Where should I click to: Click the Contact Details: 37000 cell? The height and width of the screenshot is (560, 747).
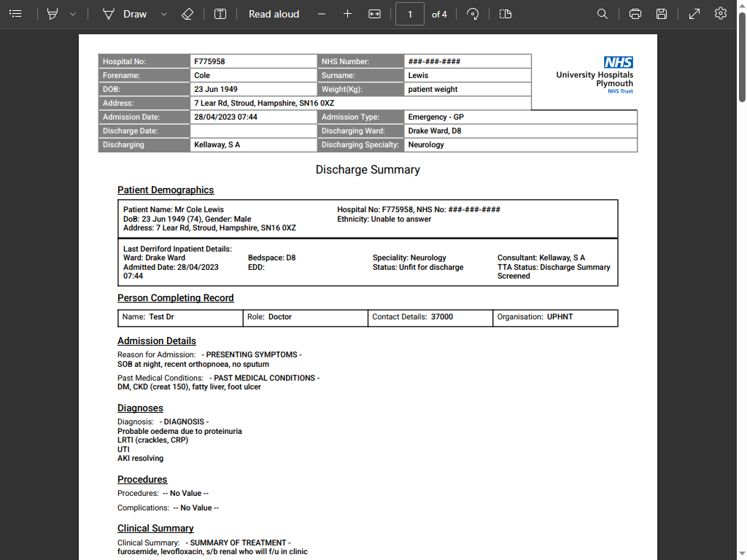(430, 318)
